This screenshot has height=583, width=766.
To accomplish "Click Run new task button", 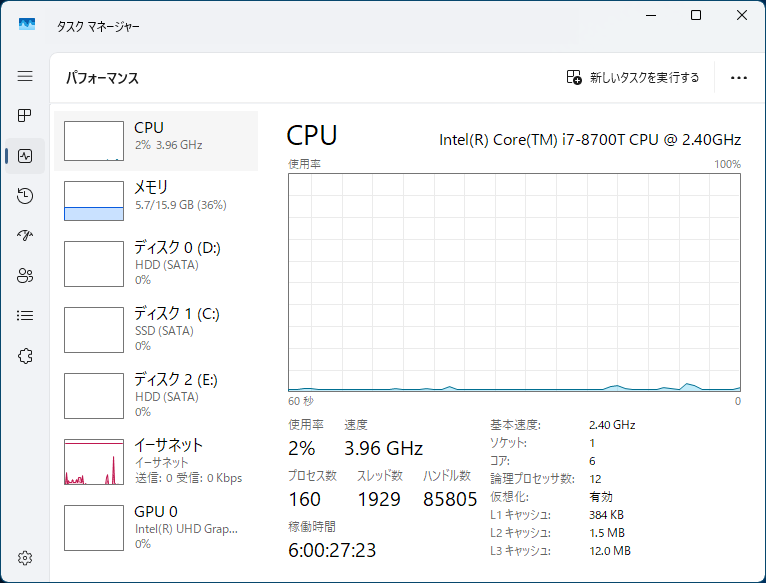I will [633, 77].
